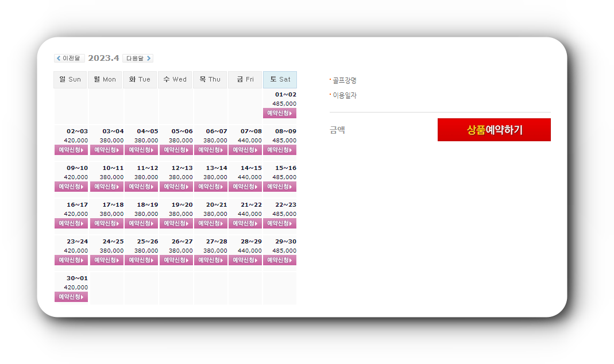614x364 pixels.
Task: Click the 골프장명 label
Action: pyautogui.click(x=345, y=80)
